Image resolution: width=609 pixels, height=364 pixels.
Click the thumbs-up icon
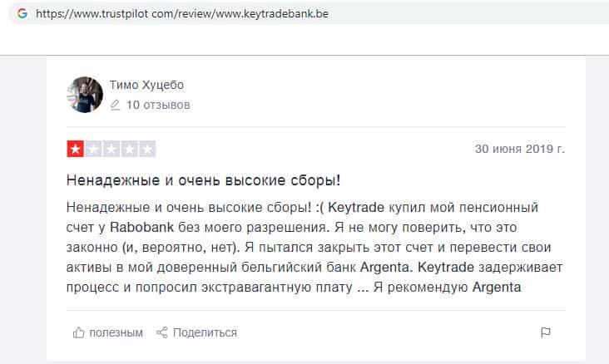[79, 332]
